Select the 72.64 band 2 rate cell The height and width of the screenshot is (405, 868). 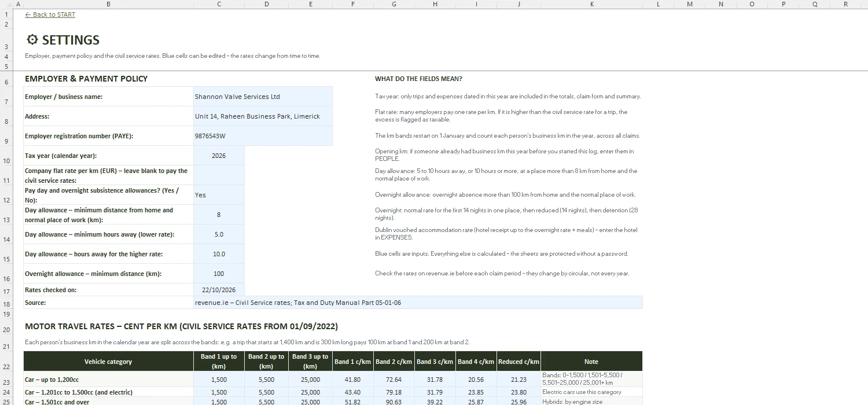[393, 380]
